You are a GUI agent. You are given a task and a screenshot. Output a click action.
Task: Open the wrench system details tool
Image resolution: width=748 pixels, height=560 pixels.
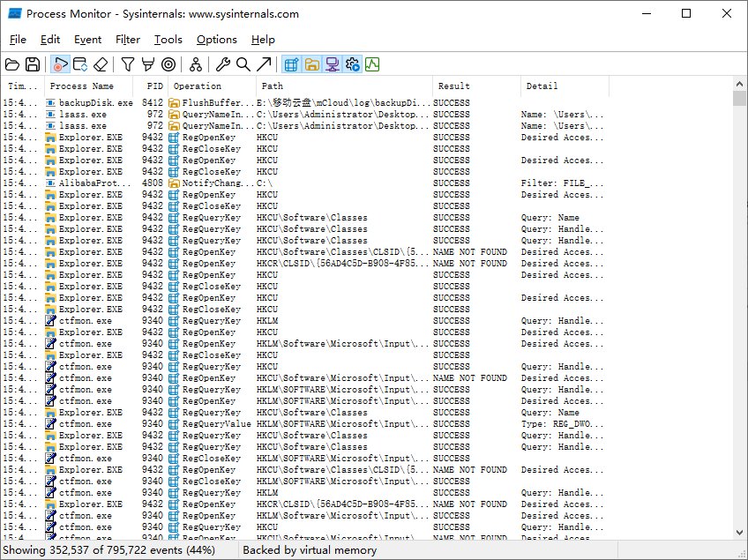[x=223, y=64]
